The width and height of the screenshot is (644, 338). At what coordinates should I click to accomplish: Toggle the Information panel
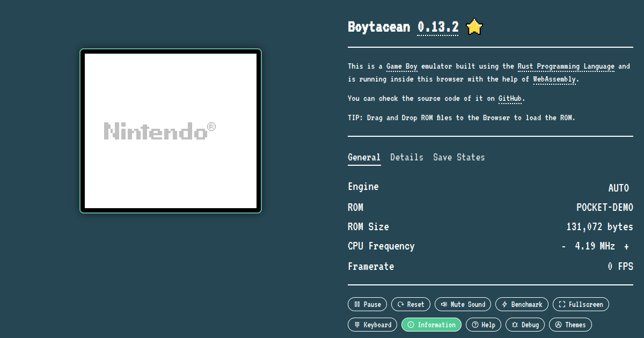click(x=431, y=325)
